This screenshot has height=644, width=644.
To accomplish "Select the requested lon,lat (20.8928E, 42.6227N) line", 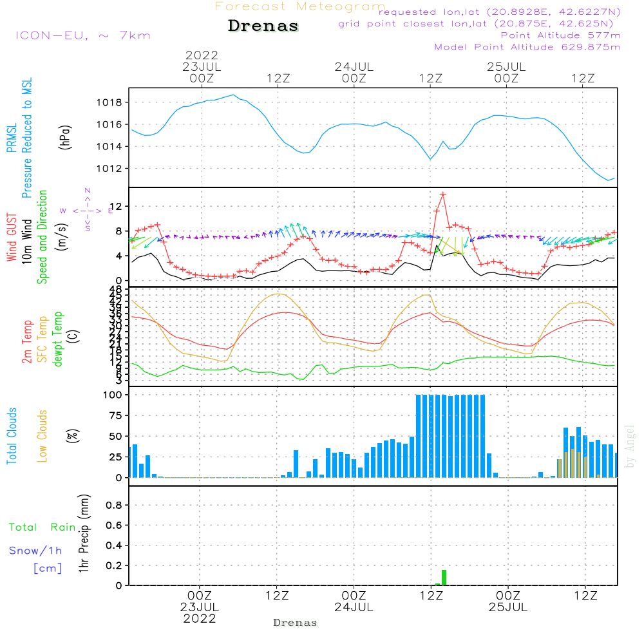I will click(500, 12).
